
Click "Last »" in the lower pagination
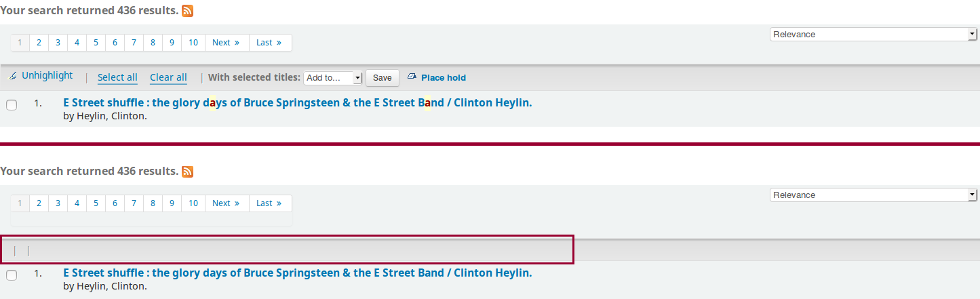pyautogui.click(x=269, y=203)
